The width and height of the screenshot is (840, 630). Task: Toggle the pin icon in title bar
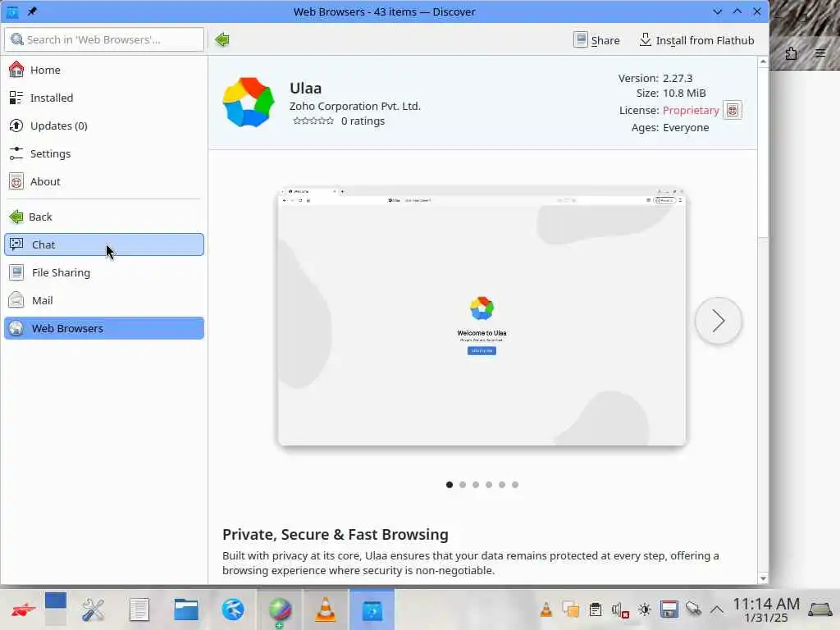pos(32,11)
